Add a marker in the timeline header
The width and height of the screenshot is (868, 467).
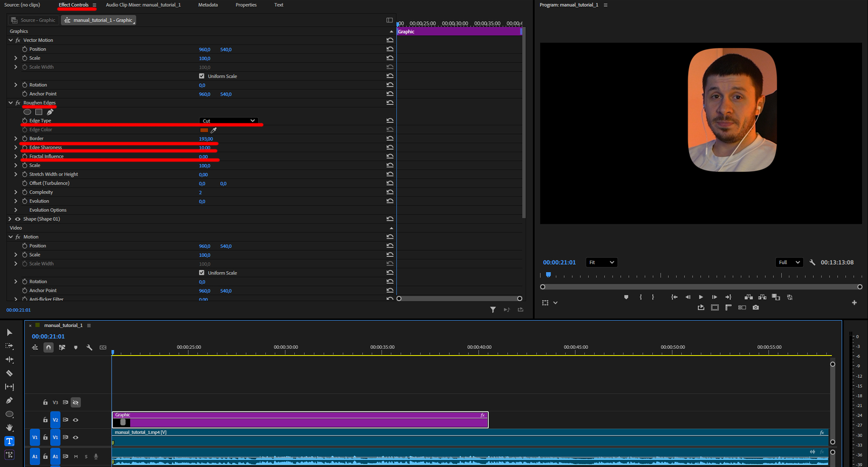(75, 348)
